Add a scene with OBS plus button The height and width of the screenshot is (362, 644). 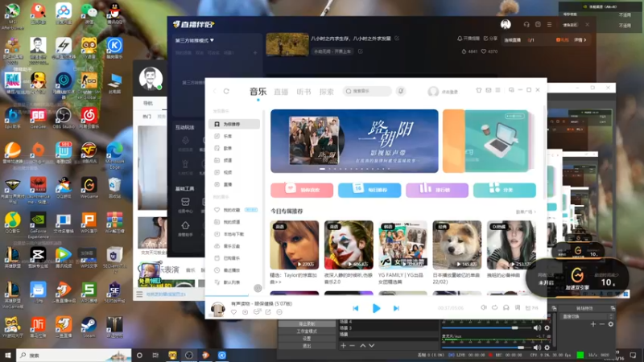click(344, 346)
